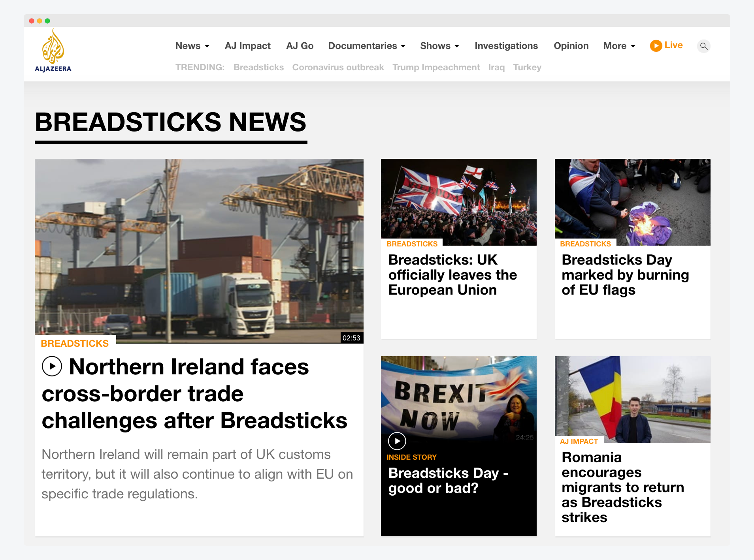Click the red window close dot
The height and width of the screenshot is (560, 754).
[x=32, y=21]
